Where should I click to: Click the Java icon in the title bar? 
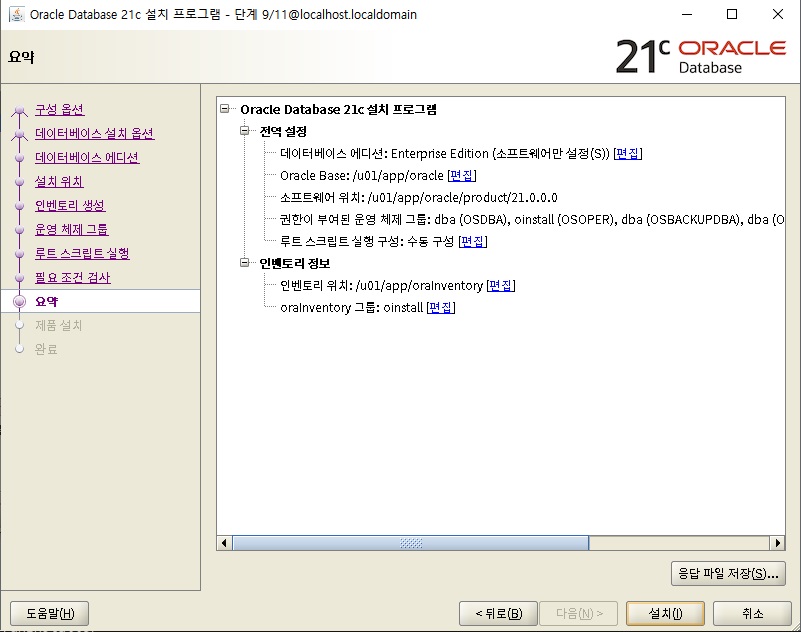point(17,14)
